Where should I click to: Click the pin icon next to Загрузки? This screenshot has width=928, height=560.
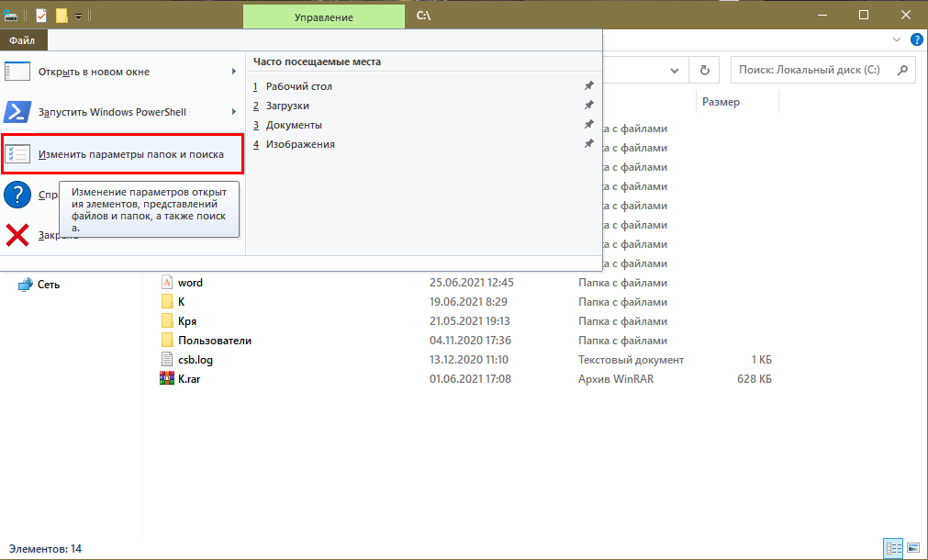coord(588,106)
